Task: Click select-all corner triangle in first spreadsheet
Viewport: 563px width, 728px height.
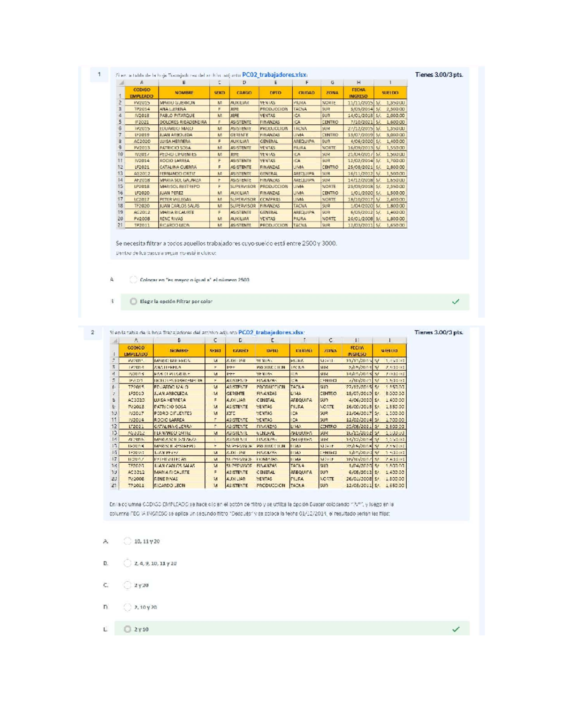Action: coord(121,83)
